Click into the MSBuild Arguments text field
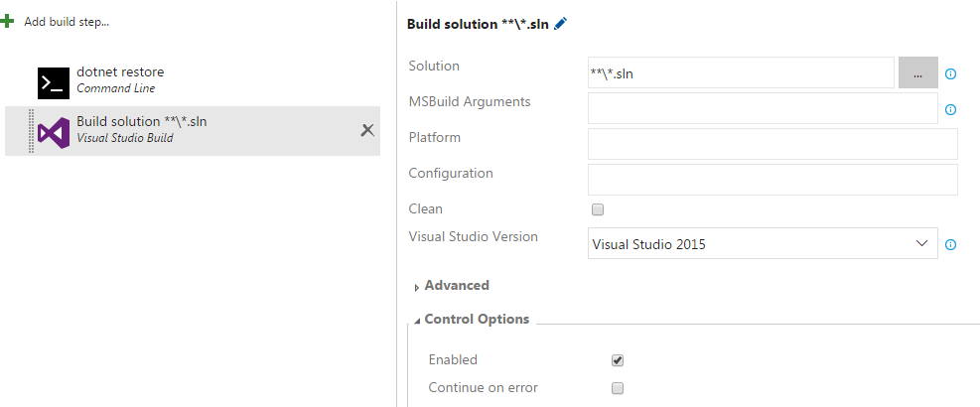The height and width of the screenshot is (407, 980). tap(763, 108)
